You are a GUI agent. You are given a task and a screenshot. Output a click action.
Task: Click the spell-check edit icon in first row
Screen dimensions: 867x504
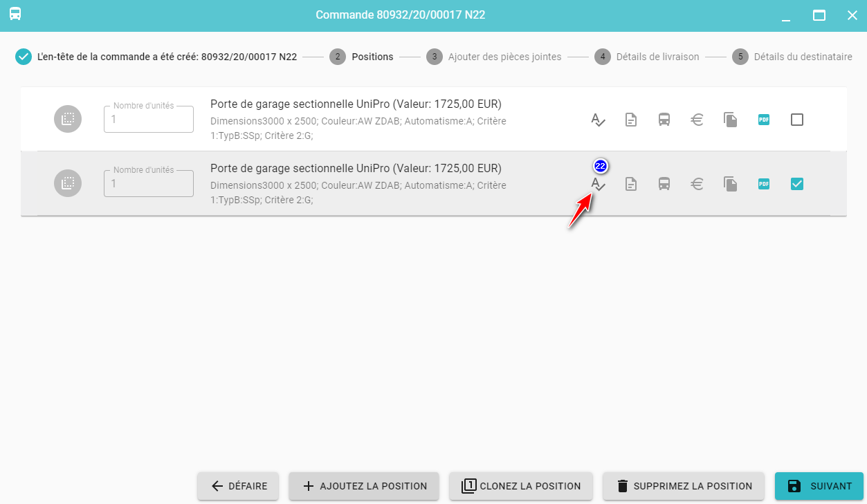tap(598, 120)
